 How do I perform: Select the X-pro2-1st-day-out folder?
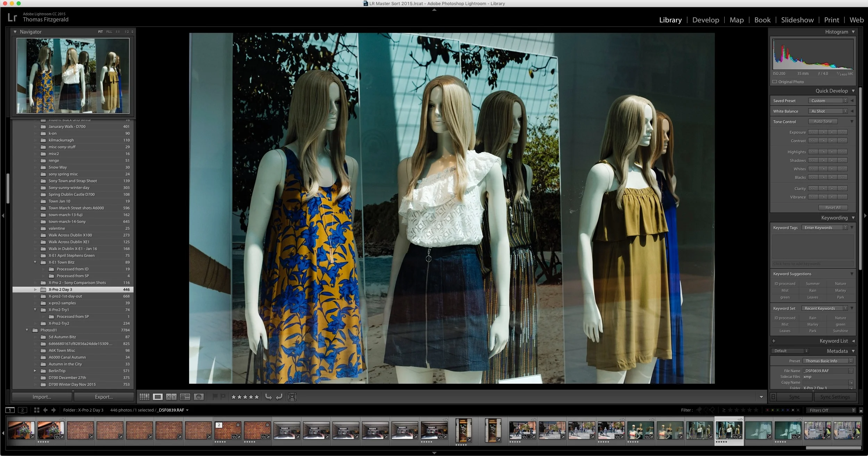(66, 296)
